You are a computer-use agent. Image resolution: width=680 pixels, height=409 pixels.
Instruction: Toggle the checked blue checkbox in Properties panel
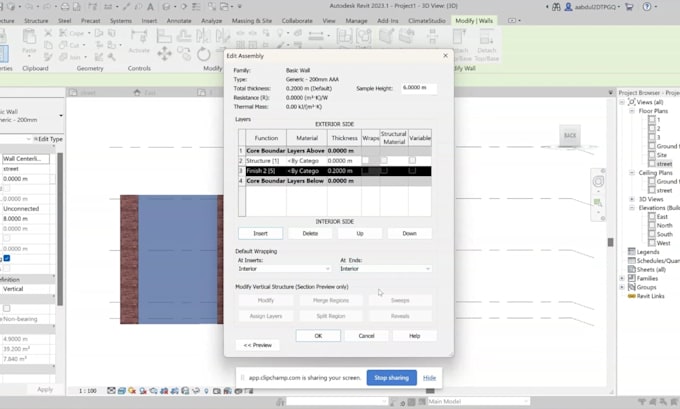point(7,258)
